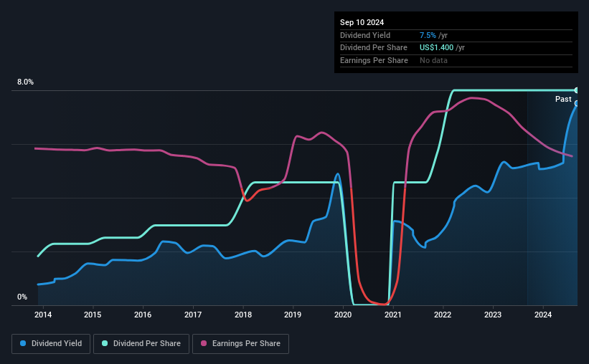Viewport: 589px width, 364px height.
Task: Click the blue Dividend Yield legend dot
Action: coord(23,343)
